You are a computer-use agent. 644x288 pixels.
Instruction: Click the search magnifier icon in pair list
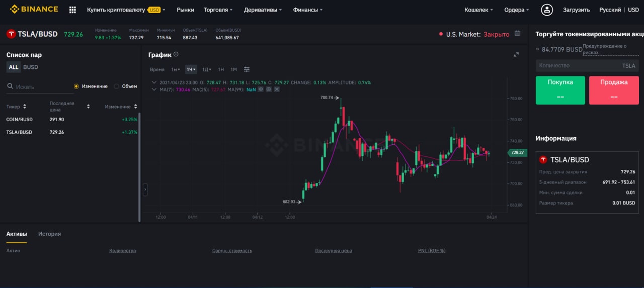tap(10, 86)
